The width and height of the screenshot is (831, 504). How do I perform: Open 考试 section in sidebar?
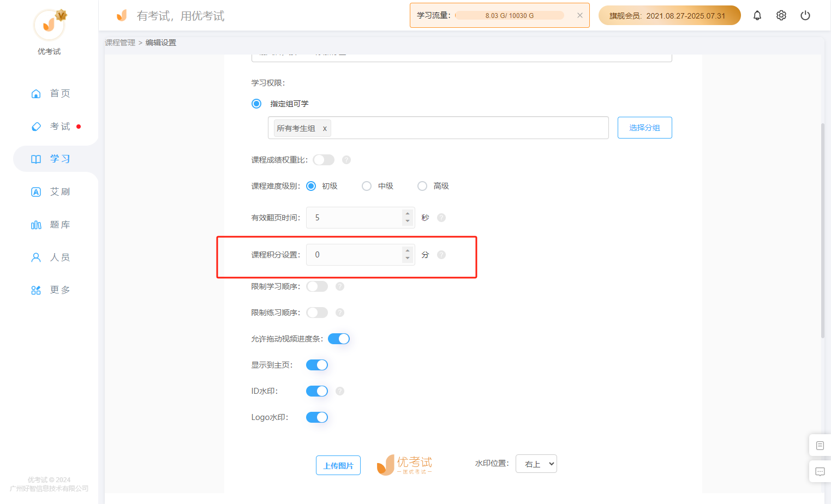51,126
